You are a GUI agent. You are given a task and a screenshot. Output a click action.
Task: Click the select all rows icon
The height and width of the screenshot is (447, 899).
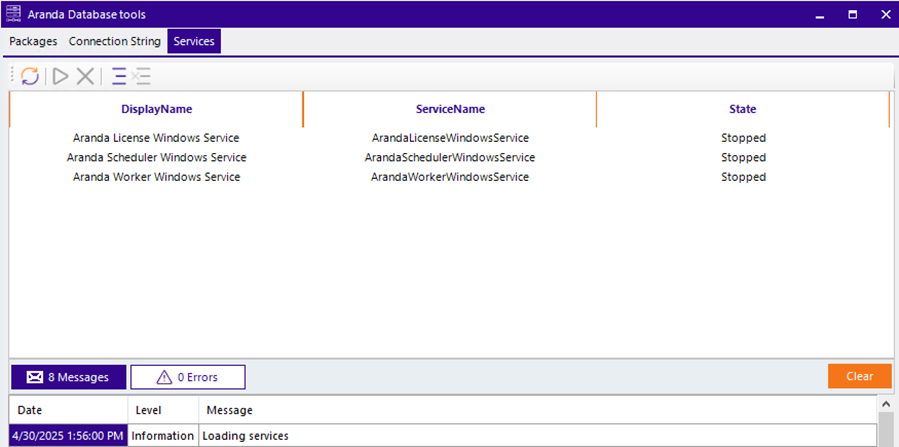click(119, 76)
